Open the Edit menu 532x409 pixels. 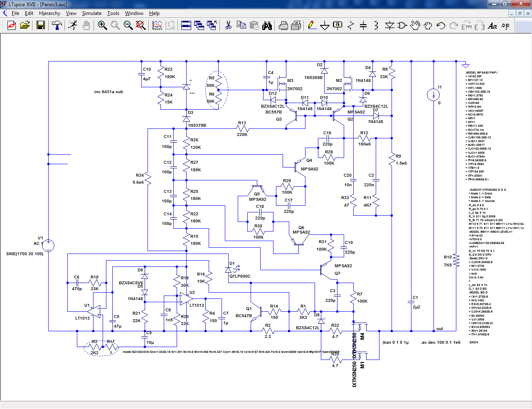(29, 13)
